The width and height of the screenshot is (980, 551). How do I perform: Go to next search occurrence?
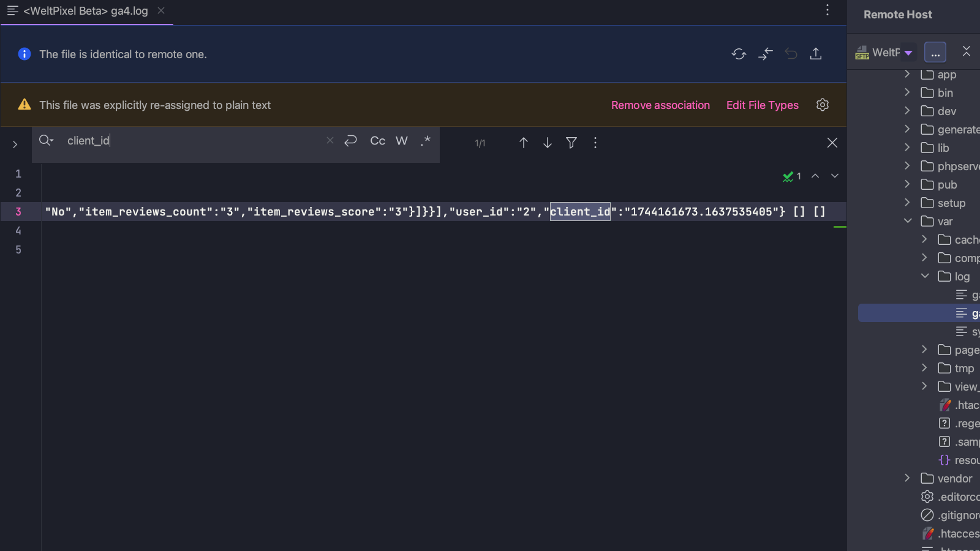coord(548,143)
